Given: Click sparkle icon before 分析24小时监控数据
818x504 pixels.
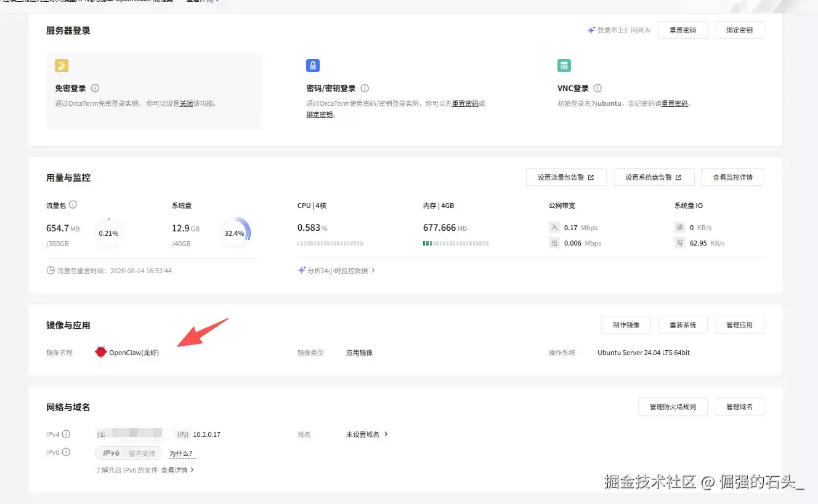Looking at the screenshot, I should point(302,270).
